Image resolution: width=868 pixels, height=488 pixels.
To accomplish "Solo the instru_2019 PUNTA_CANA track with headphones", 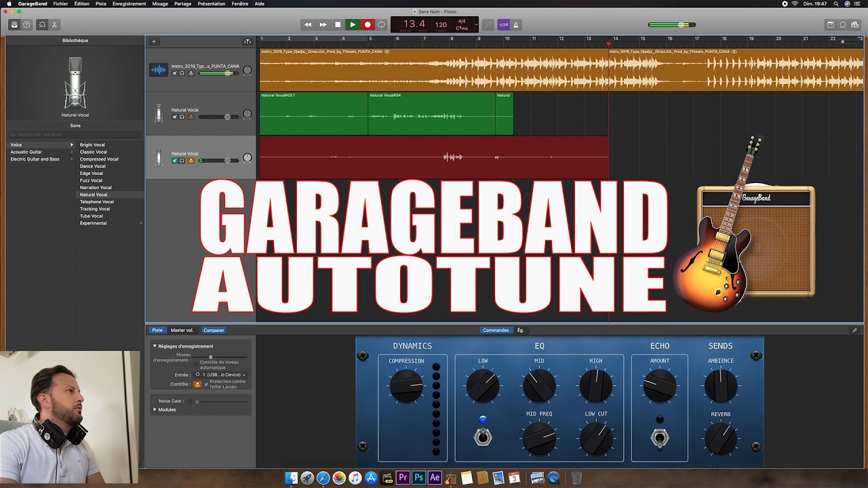I will click(182, 73).
